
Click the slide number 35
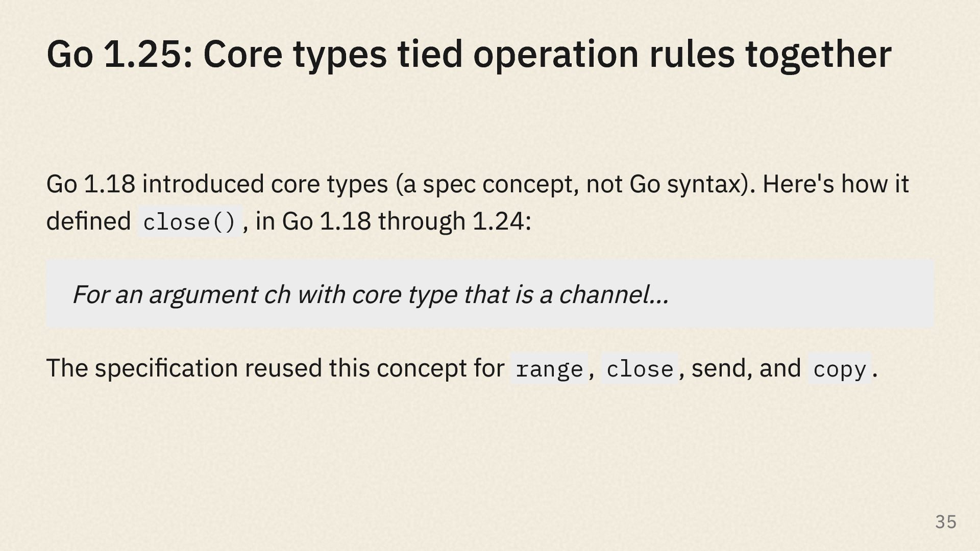[x=946, y=522]
